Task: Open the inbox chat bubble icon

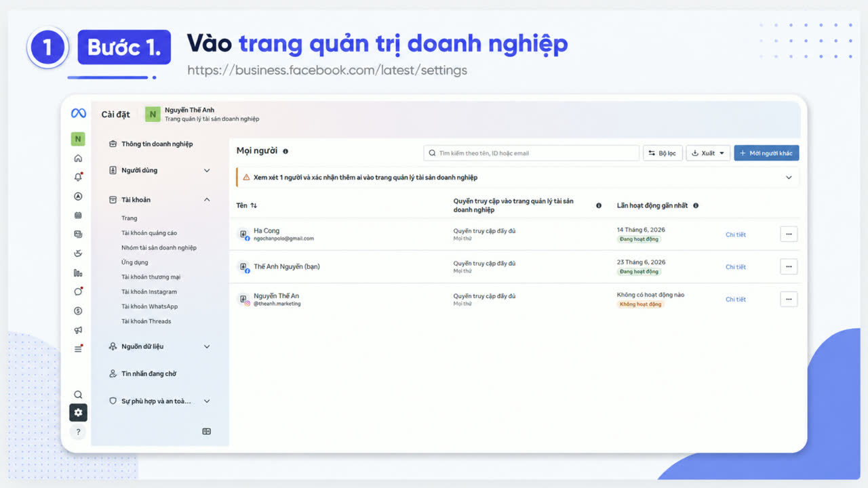Action: 78,291
